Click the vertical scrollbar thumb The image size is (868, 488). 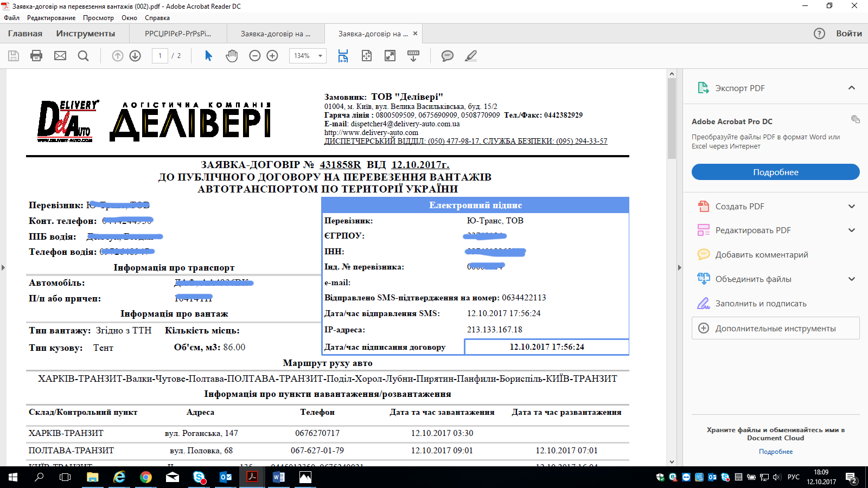click(x=672, y=118)
